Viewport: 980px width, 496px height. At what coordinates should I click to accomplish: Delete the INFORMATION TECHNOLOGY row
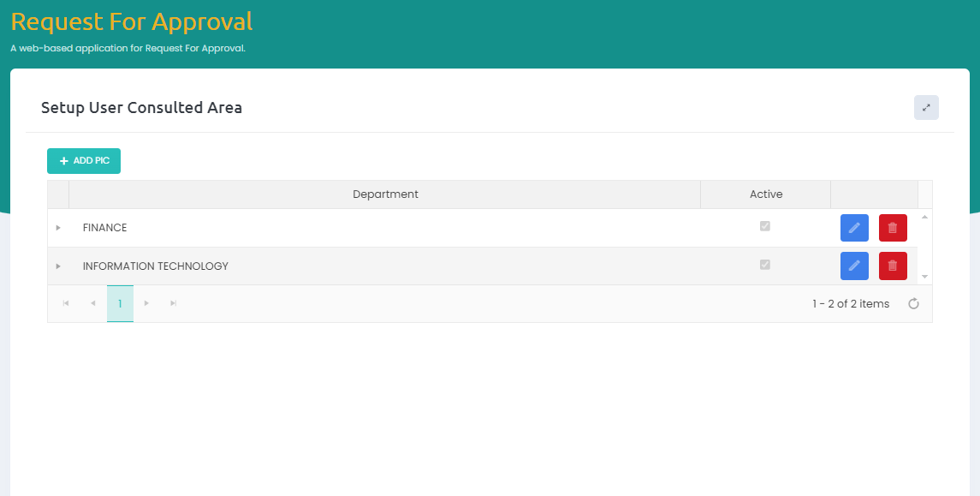[893, 266]
